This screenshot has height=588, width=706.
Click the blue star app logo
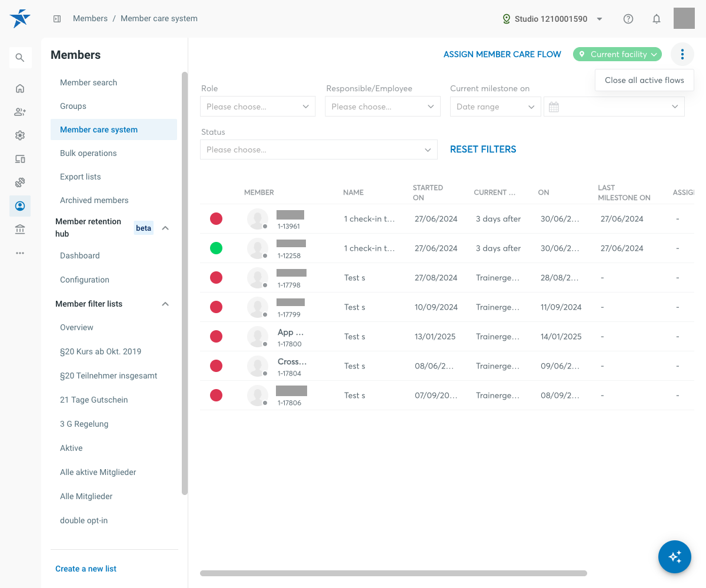(20, 19)
